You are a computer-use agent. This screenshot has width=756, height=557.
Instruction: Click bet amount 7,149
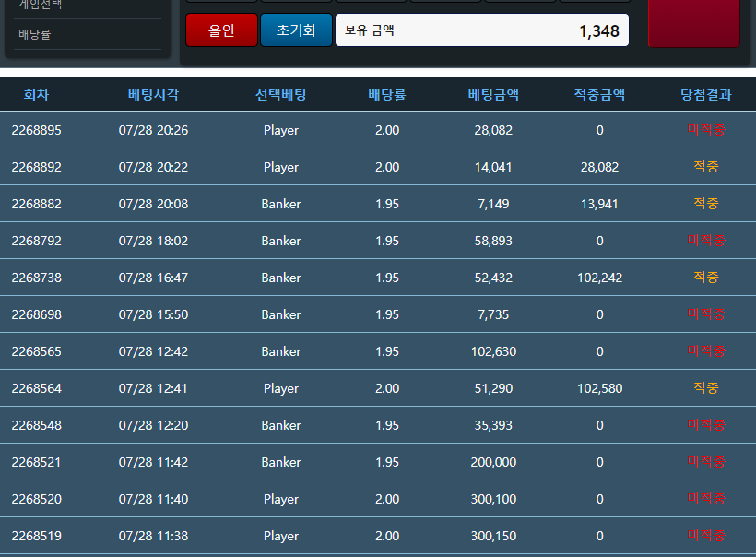[x=493, y=204]
